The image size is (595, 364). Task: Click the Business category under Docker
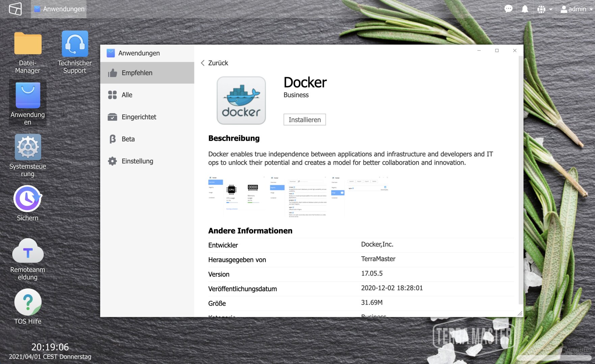(x=296, y=95)
